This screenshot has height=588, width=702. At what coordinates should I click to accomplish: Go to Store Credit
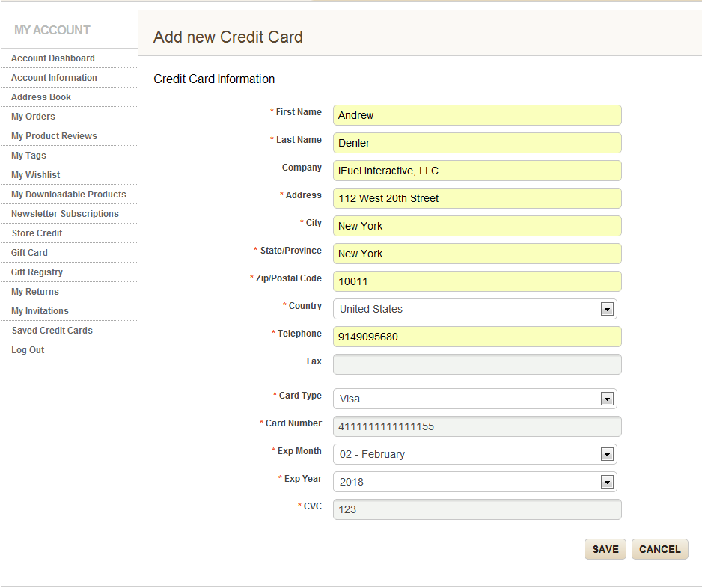point(37,233)
